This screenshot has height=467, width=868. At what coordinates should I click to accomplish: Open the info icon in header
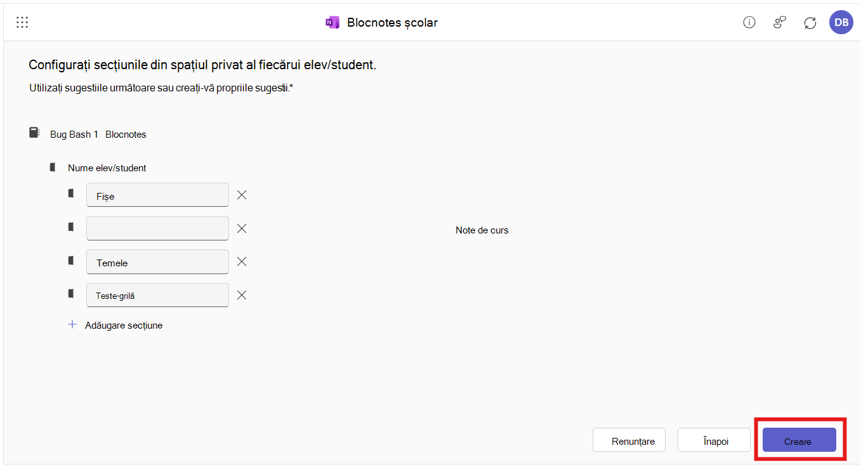pos(749,23)
